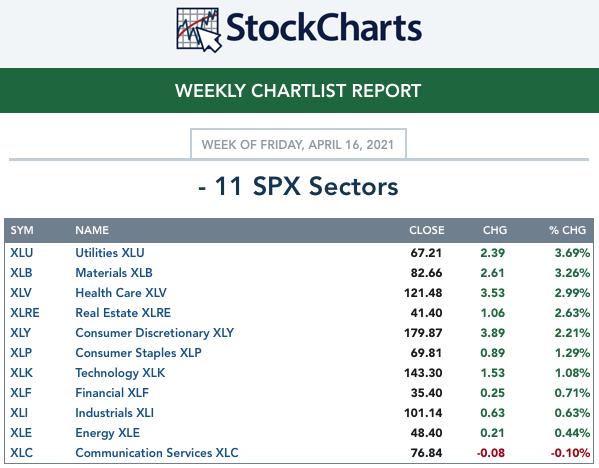Viewport: 599px width, 468px height.
Task: Open Health Care XLV link
Action: tap(121, 293)
